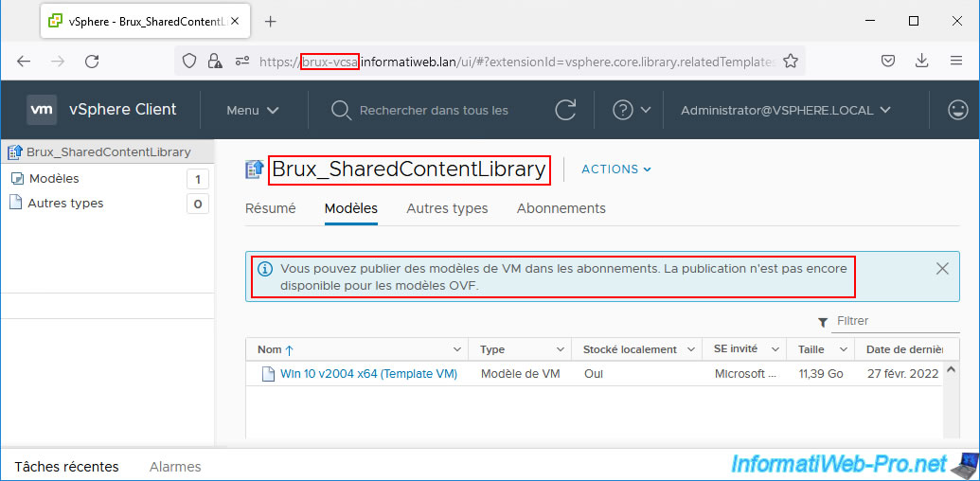This screenshot has width=980, height=481.
Task: Open the Nom column chevron menu
Action: pos(456,349)
